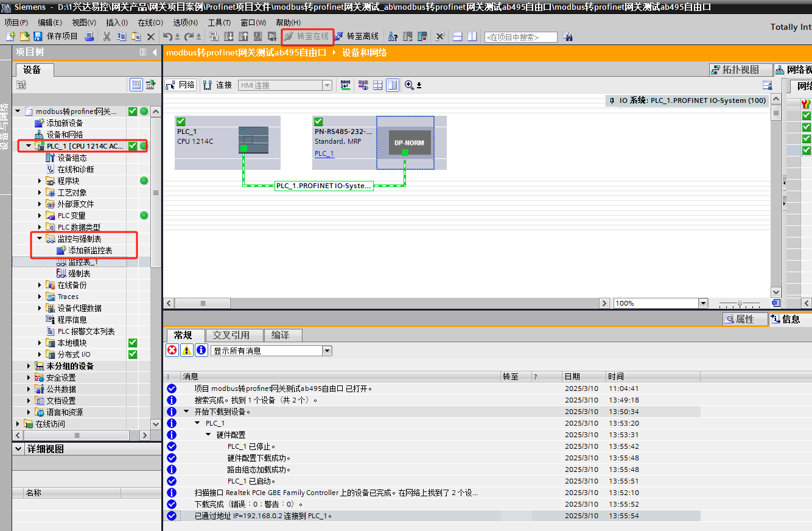The width and height of the screenshot is (812, 531).
Task: Collapse the 开始下载到设备 message group
Action: pos(186,412)
